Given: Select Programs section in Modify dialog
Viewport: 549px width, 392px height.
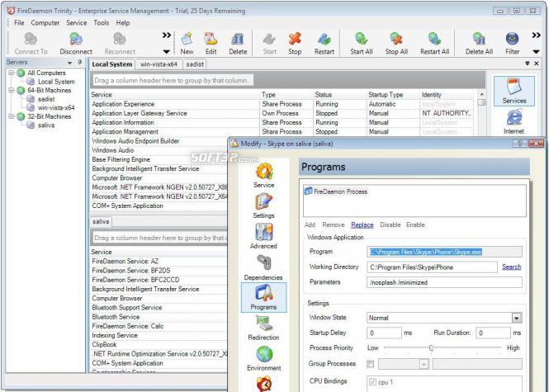Looking at the screenshot, I should (x=263, y=297).
